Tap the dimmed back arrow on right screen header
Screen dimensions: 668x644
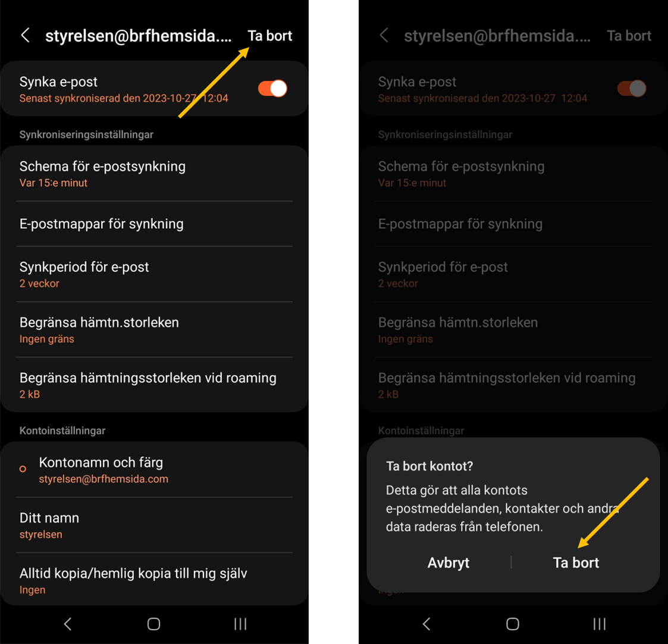coord(384,35)
